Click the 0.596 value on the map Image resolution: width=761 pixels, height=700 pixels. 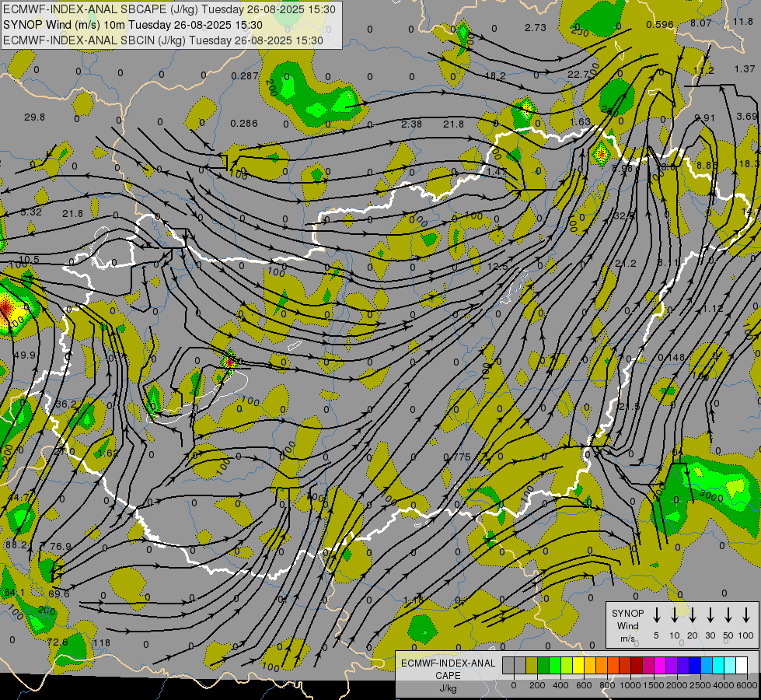click(x=660, y=24)
